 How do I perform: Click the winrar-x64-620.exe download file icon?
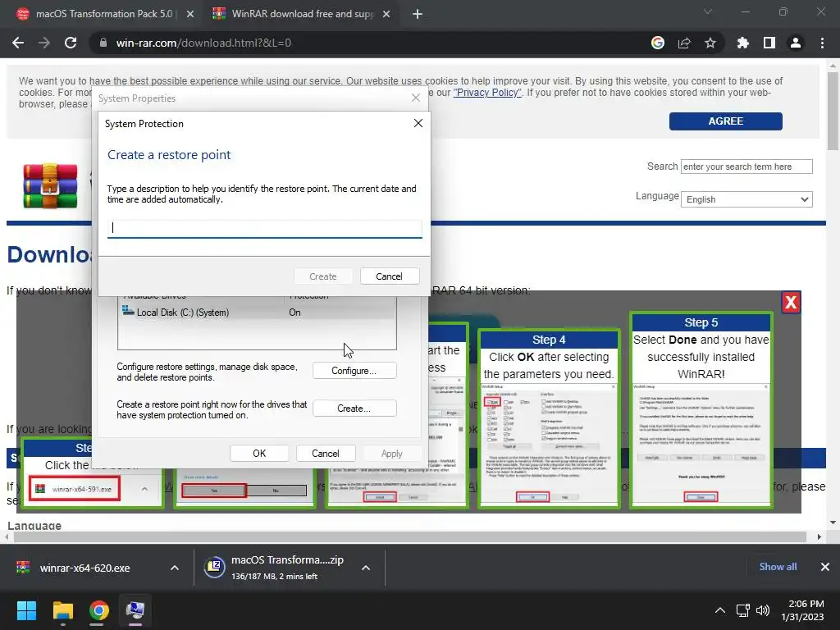click(23, 568)
